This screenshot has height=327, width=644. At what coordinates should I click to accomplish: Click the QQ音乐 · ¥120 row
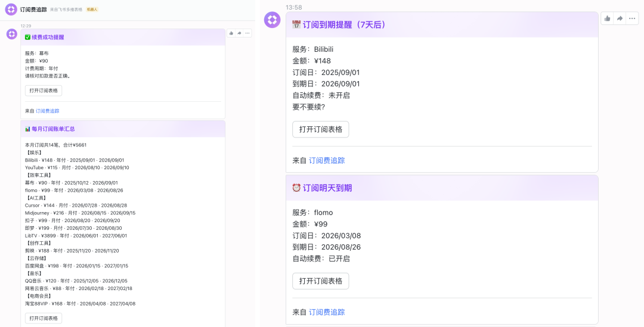click(76, 281)
